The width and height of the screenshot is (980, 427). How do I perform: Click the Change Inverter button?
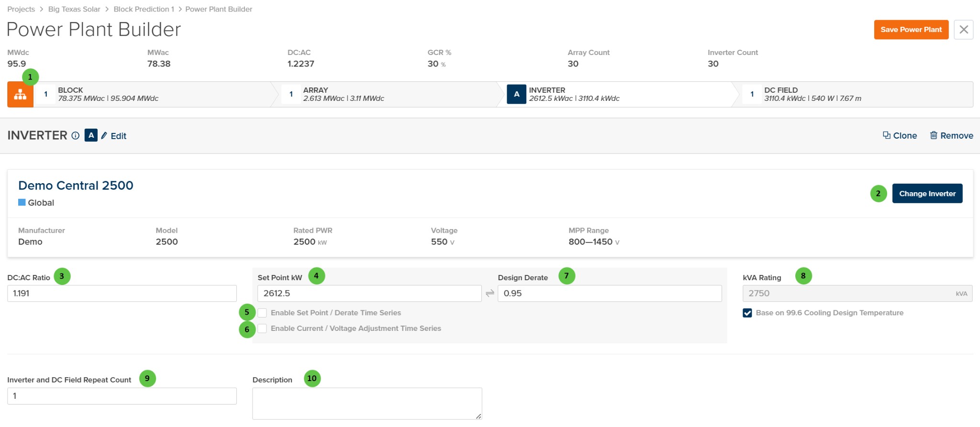[927, 194]
